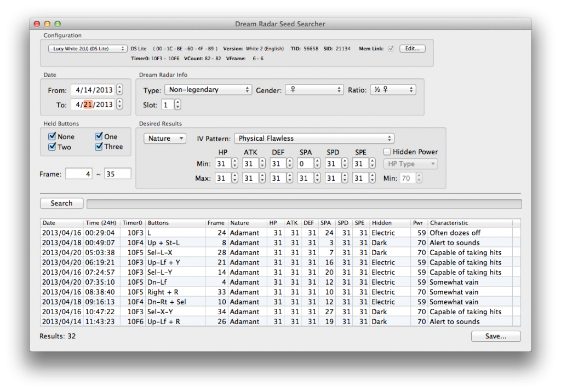Click the search progress bar

tap(304, 204)
